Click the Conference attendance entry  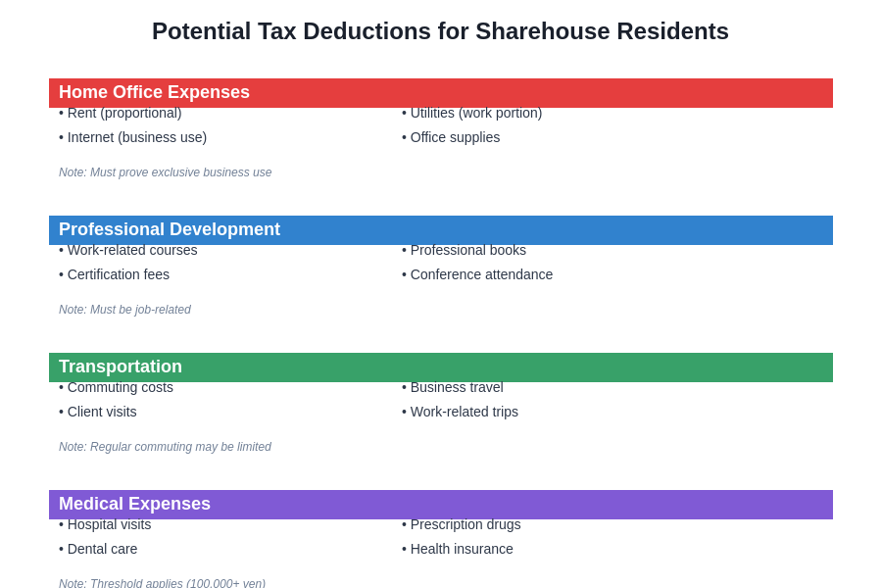(477, 274)
